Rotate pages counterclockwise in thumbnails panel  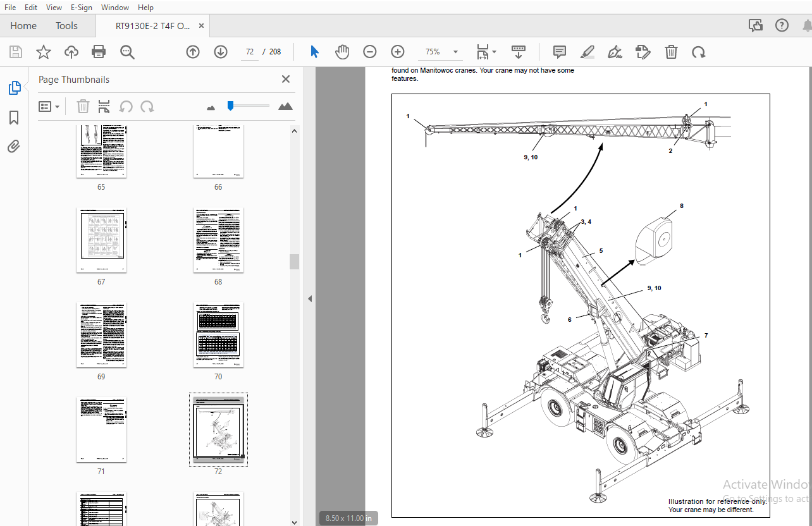pyautogui.click(x=126, y=106)
